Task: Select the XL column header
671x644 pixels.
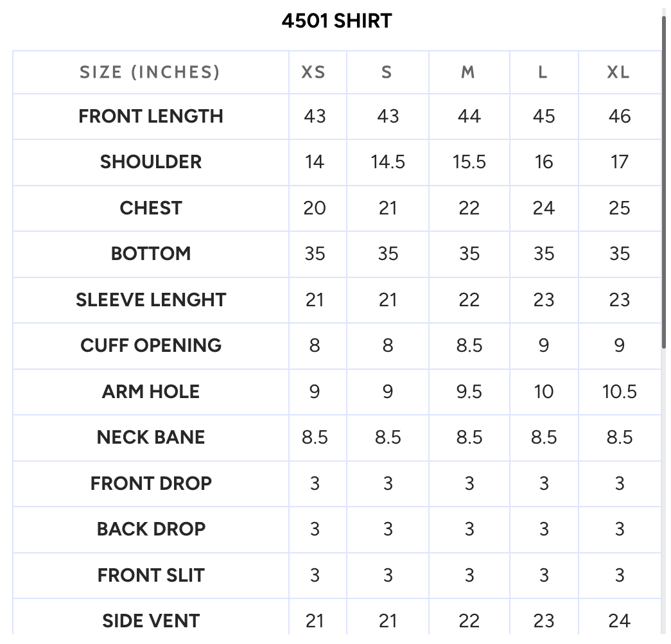Action: click(618, 73)
